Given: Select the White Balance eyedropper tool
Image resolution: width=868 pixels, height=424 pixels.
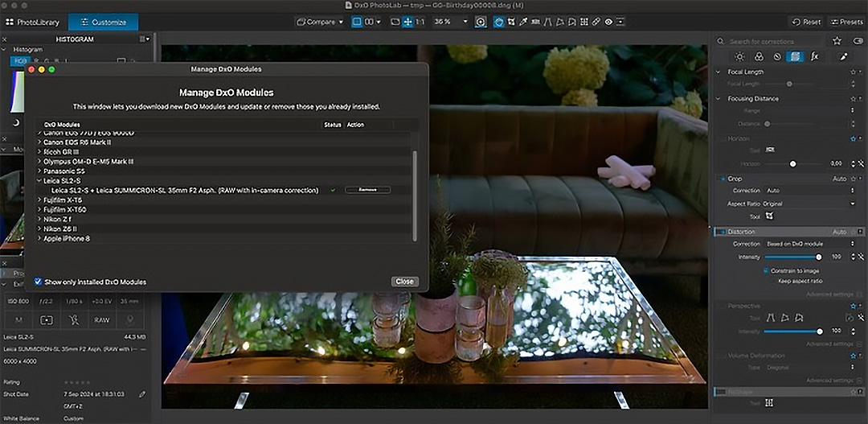Looking at the screenshot, I should 523,23.
